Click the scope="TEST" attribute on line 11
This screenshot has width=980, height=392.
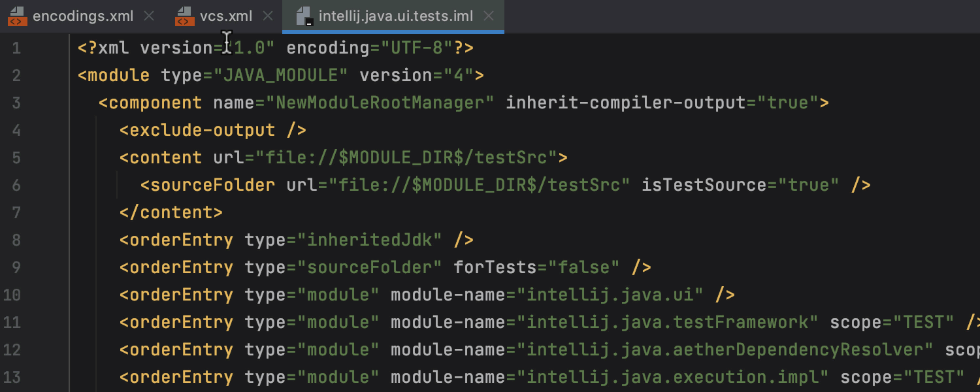[x=892, y=323]
